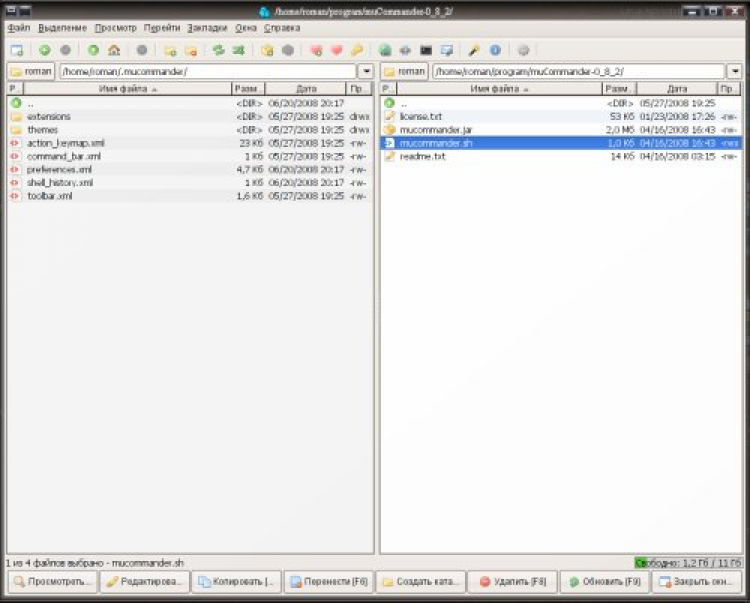Select command_bar.xml file
The width and height of the screenshot is (750, 603).
tap(190, 156)
